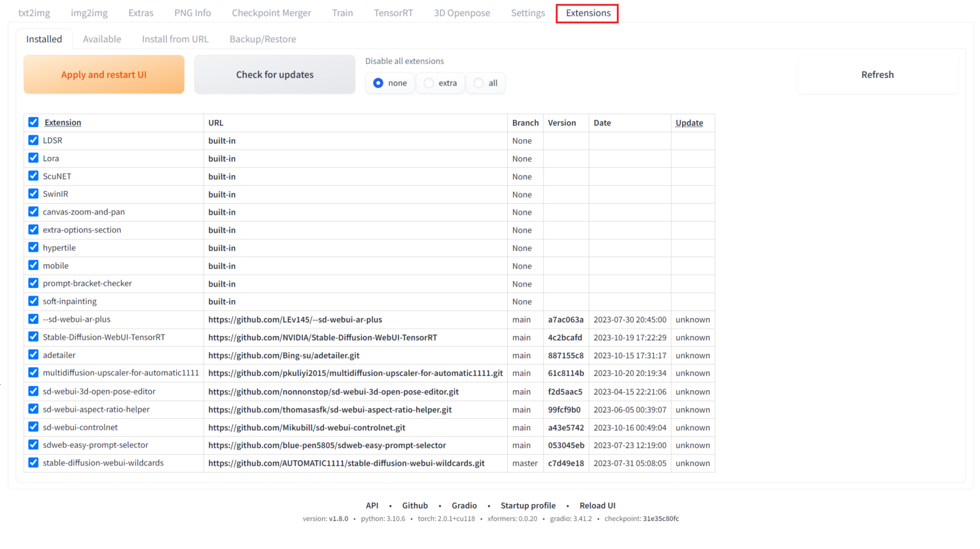Click the Apply and restart UI button
The width and height of the screenshot is (980, 549).
(103, 74)
